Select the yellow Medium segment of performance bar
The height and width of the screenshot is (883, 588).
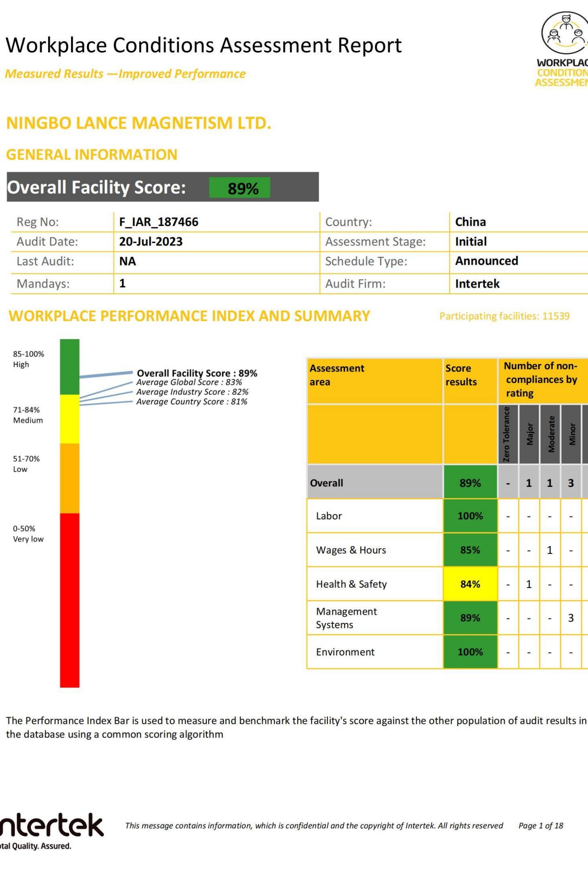69,419
